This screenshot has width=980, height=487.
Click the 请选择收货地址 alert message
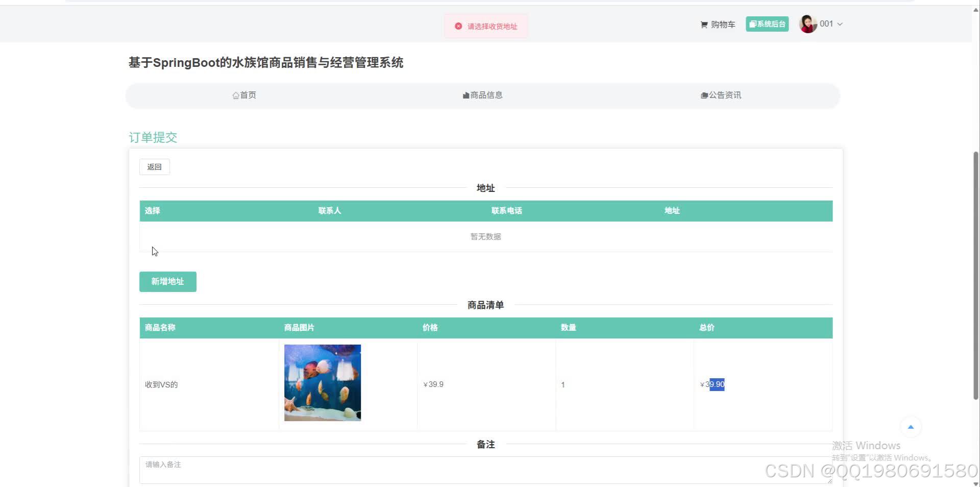(492, 27)
